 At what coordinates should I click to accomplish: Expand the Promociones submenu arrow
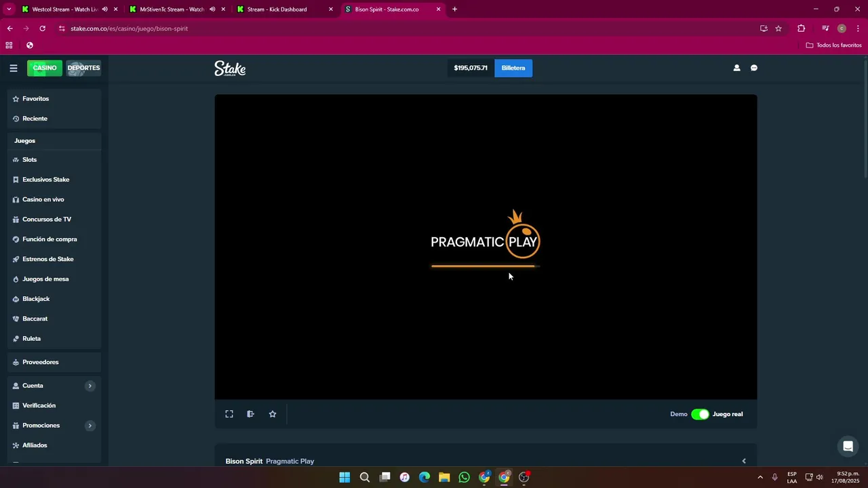tap(90, 426)
